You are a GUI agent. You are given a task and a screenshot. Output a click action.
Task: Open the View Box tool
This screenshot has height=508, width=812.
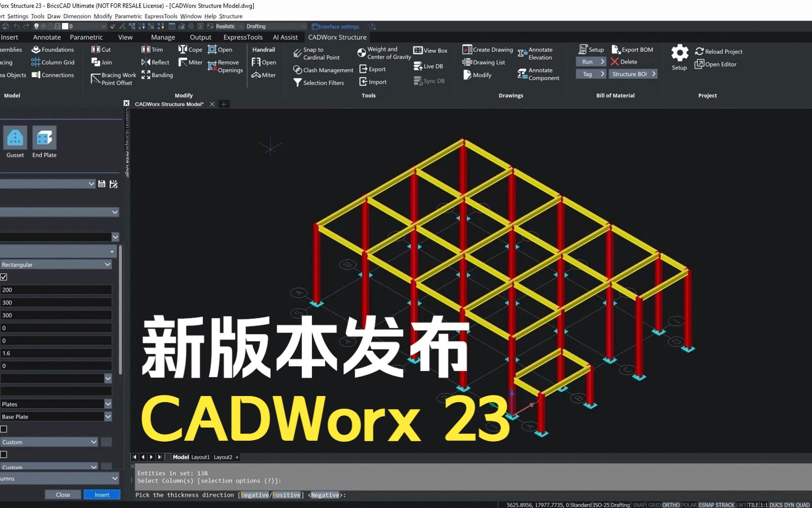[x=430, y=50]
